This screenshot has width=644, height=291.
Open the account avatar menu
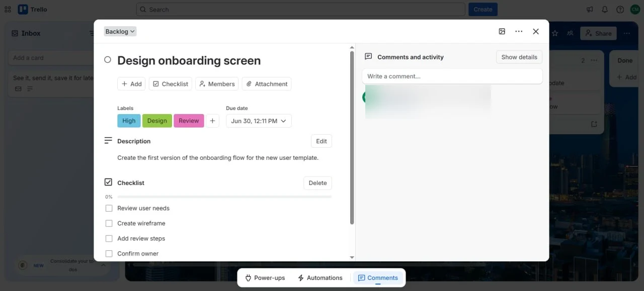[635, 10]
